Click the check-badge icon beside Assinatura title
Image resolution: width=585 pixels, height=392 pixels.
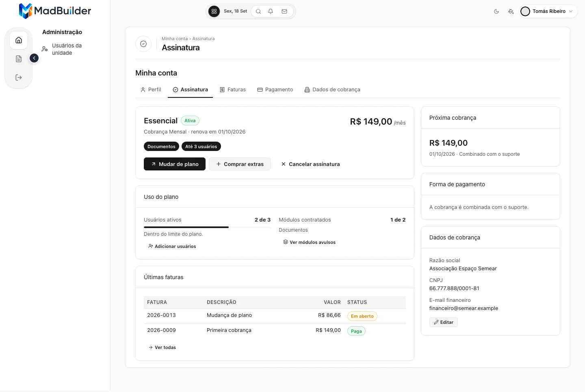[x=143, y=44]
